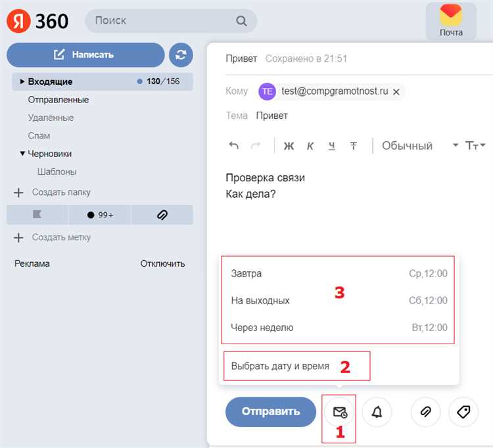The image size is (493, 448).
Task: Click the search magnifier icon
Action: coord(241,21)
